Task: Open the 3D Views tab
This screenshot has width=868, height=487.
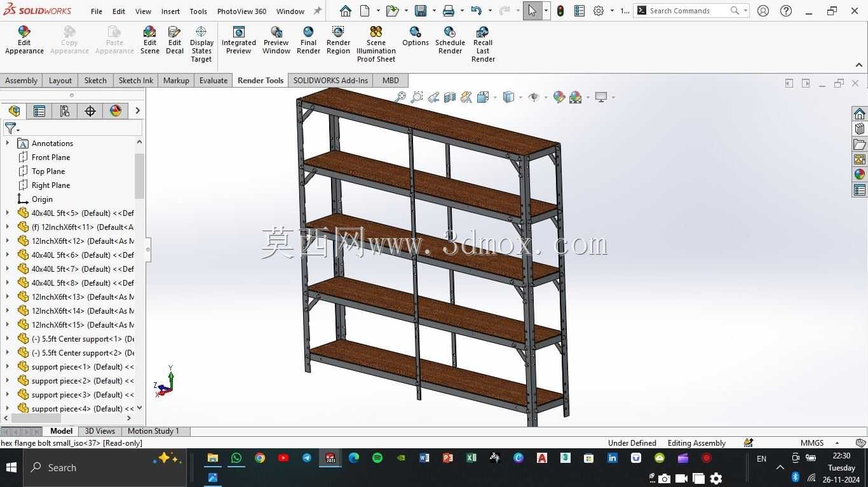Action: coord(100,431)
